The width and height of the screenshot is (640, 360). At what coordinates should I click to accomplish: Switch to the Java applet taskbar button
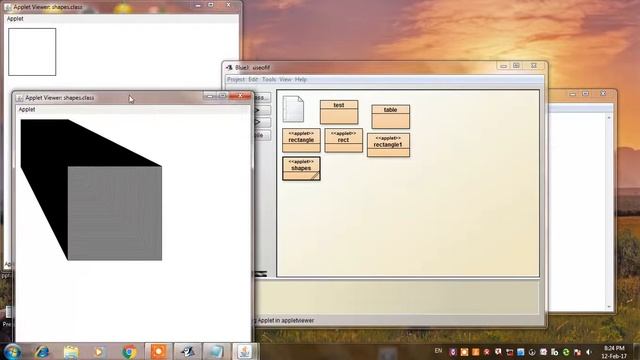245,352
